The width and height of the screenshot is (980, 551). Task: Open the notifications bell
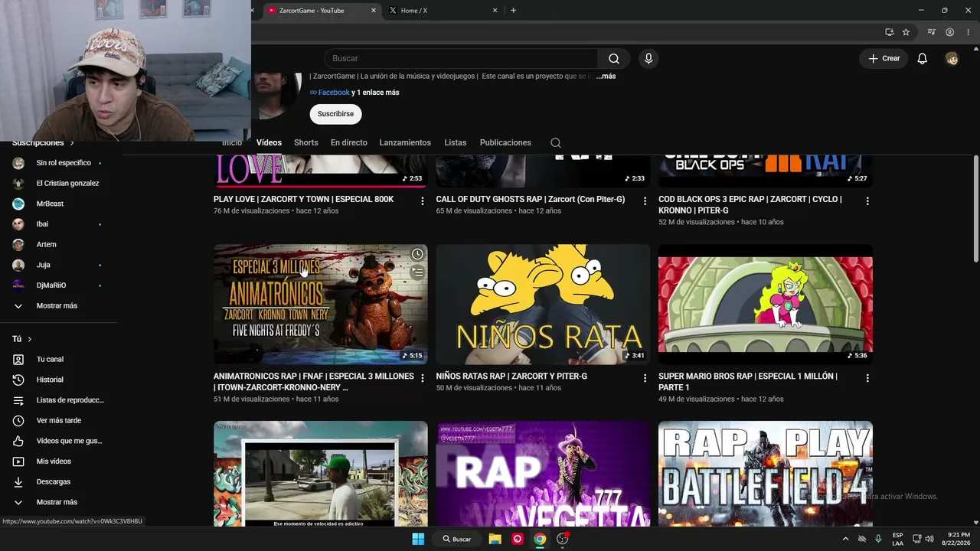coord(923,59)
